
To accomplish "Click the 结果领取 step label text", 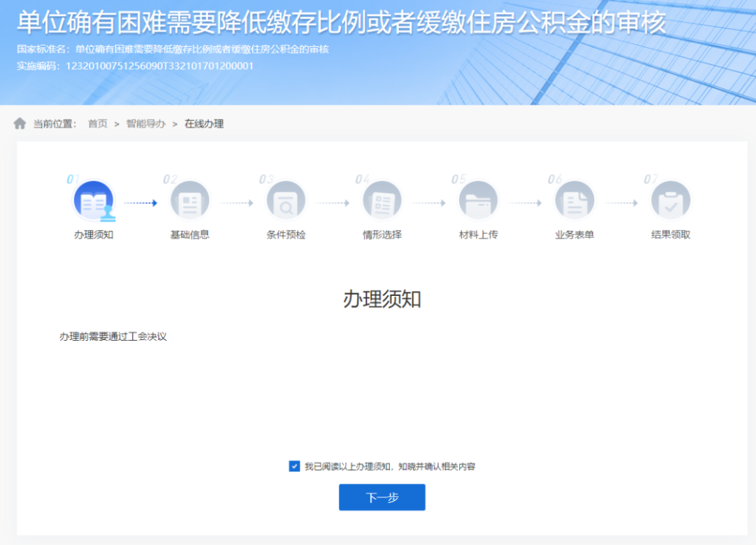I will [x=671, y=234].
